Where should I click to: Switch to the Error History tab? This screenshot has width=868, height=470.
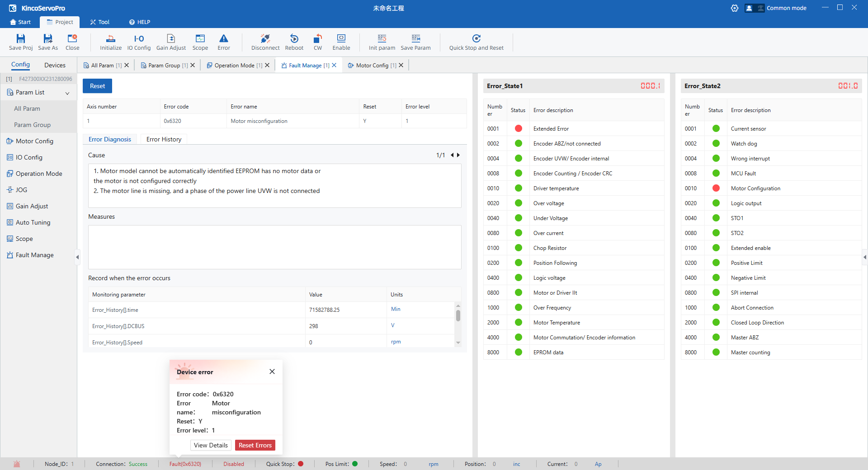point(164,139)
